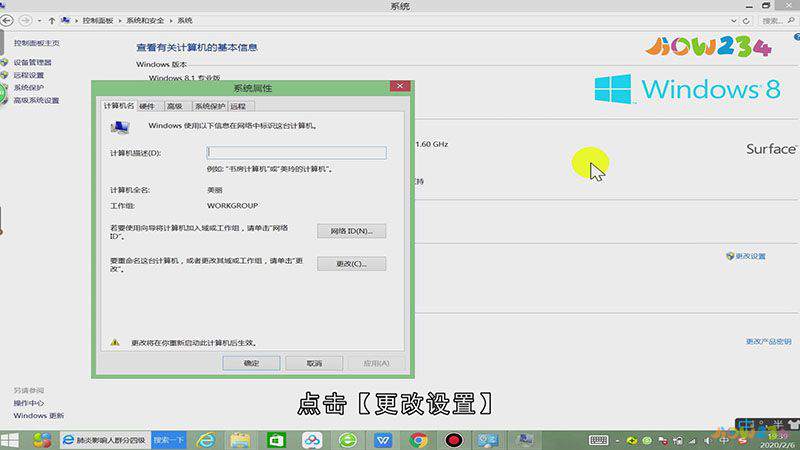This screenshot has height=450, width=800.
Task: Open Windows 更新 link
Action: (39, 416)
